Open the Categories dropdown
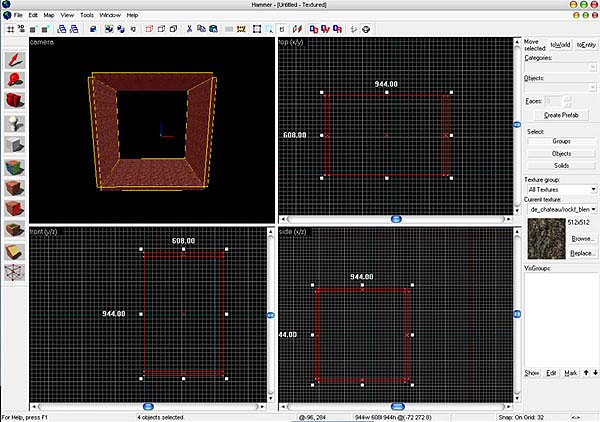The height and width of the screenshot is (422, 600). [x=561, y=68]
